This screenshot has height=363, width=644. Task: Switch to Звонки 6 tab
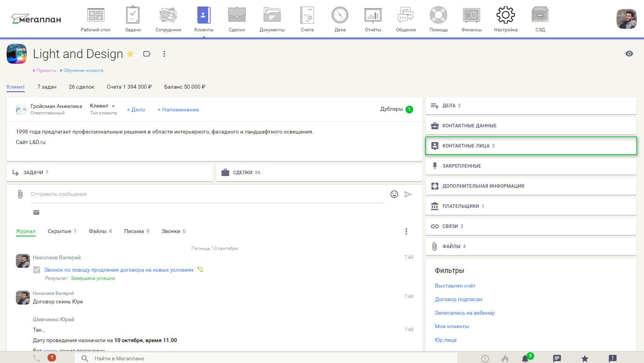coord(174,231)
